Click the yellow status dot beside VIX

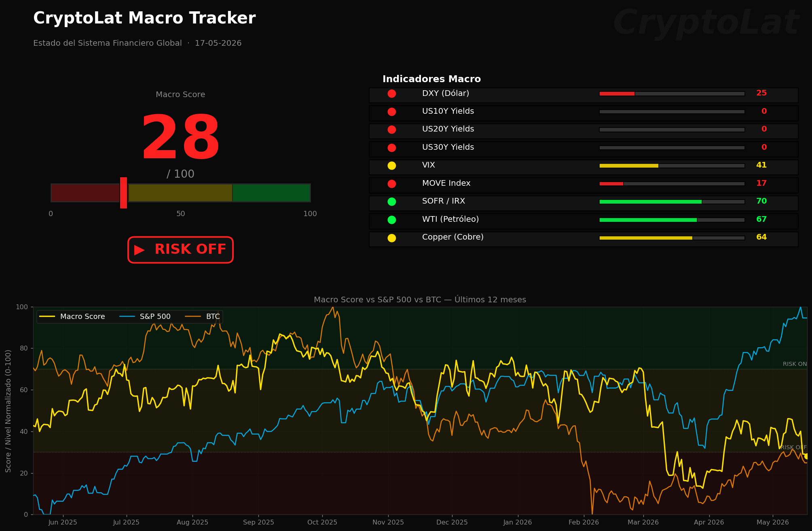point(391,166)
